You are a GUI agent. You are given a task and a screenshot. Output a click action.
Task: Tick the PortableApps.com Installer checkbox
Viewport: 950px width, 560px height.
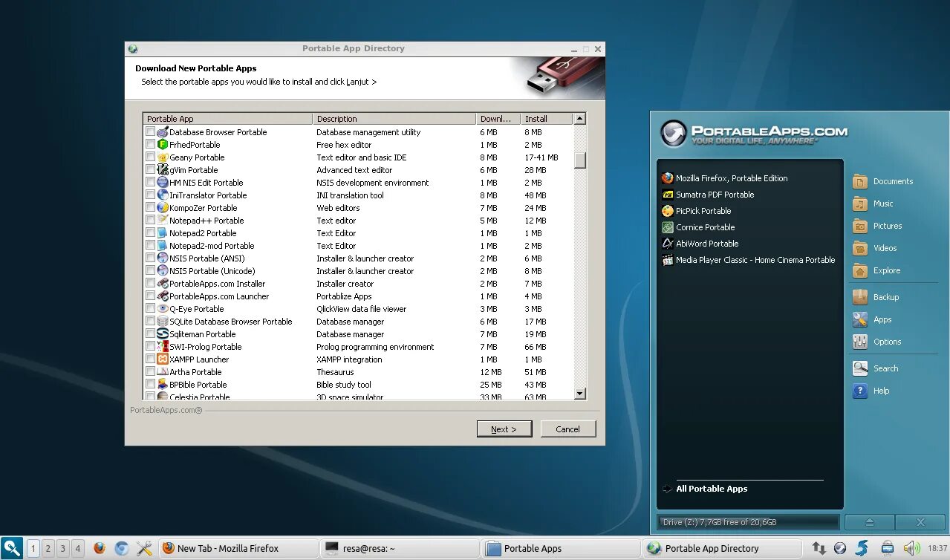(x=151, y=284)
